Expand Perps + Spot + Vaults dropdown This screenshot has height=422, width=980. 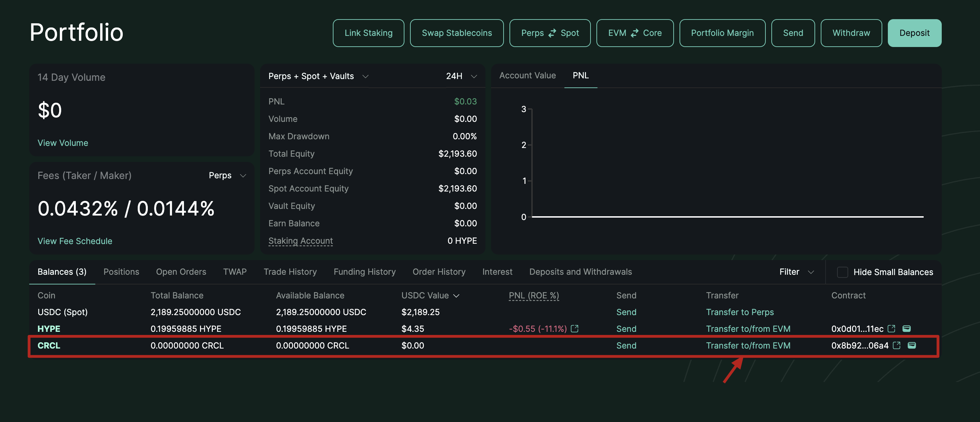365,76
